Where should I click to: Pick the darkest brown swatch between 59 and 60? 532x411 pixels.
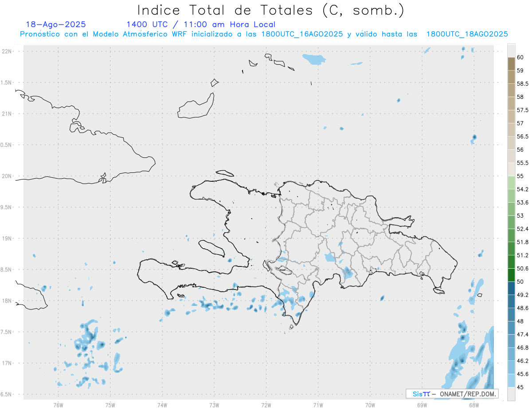coord(511,63)
